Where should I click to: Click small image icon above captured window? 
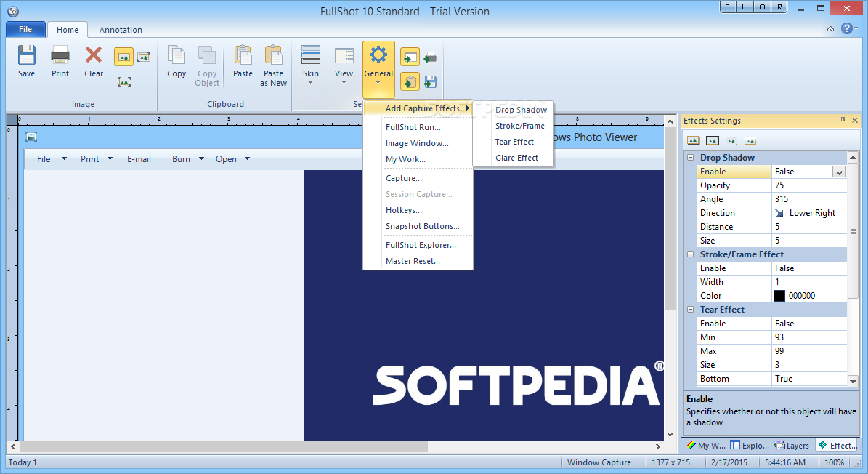[31, 137]
